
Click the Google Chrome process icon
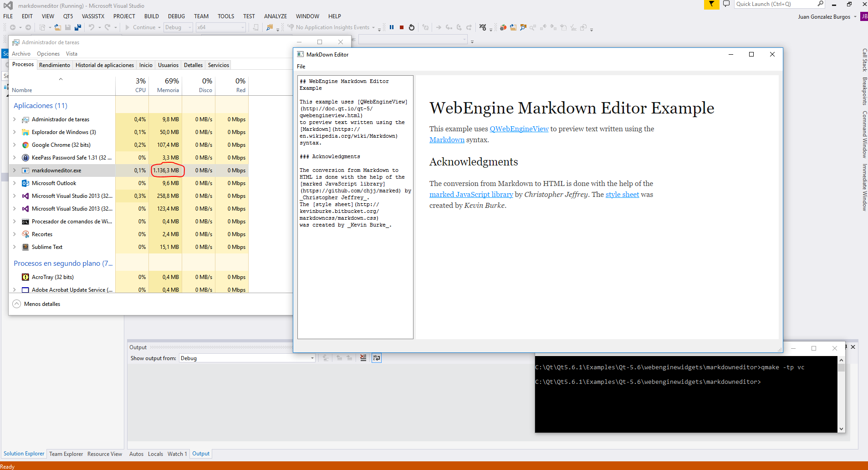pos(26,145)
